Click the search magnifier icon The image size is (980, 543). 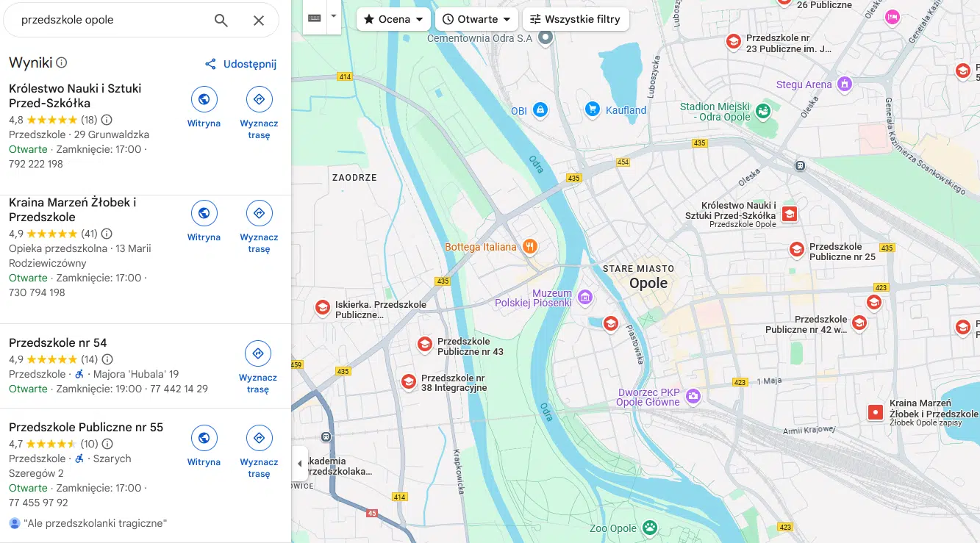221,20
